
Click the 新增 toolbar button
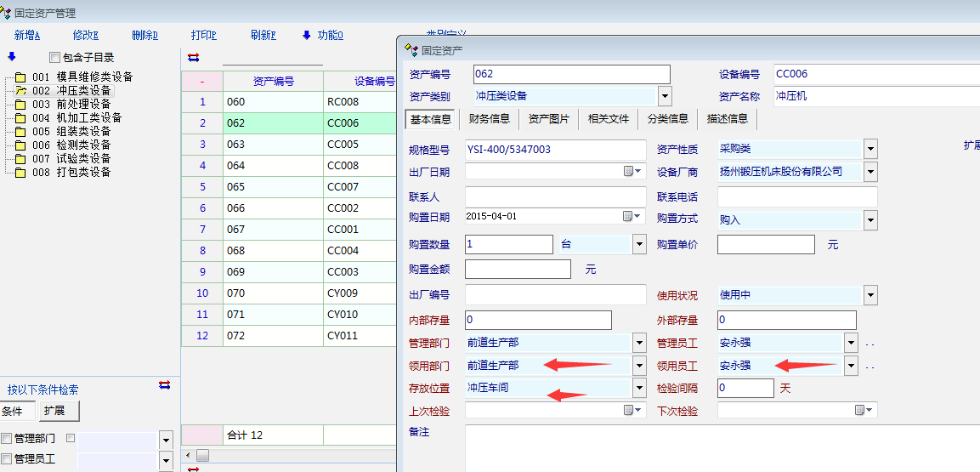coord(27,35)
